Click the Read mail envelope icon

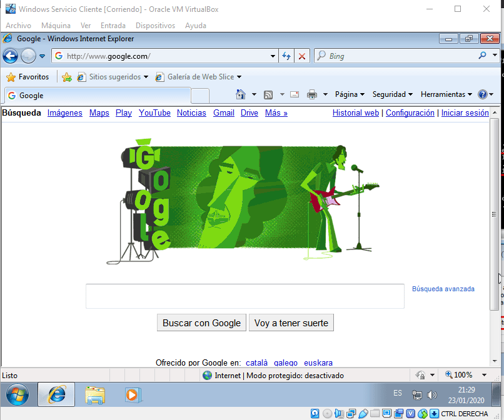(295, 94)
